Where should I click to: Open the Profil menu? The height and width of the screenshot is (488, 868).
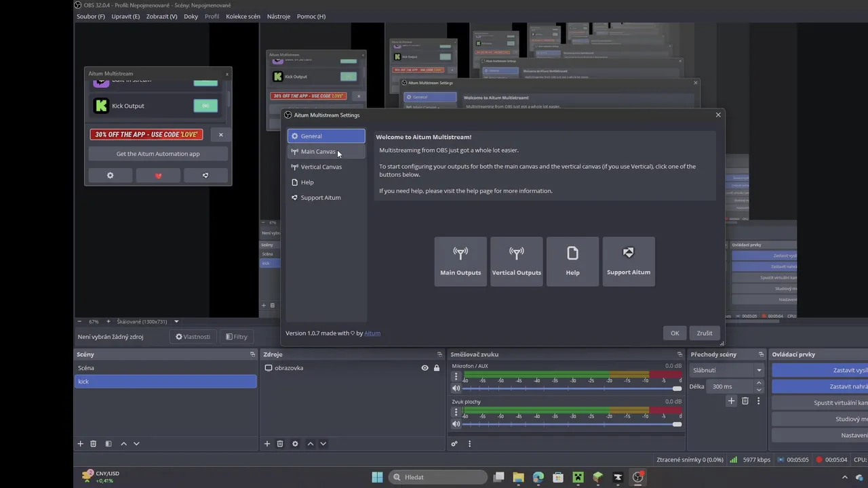(x=212, y=16)
